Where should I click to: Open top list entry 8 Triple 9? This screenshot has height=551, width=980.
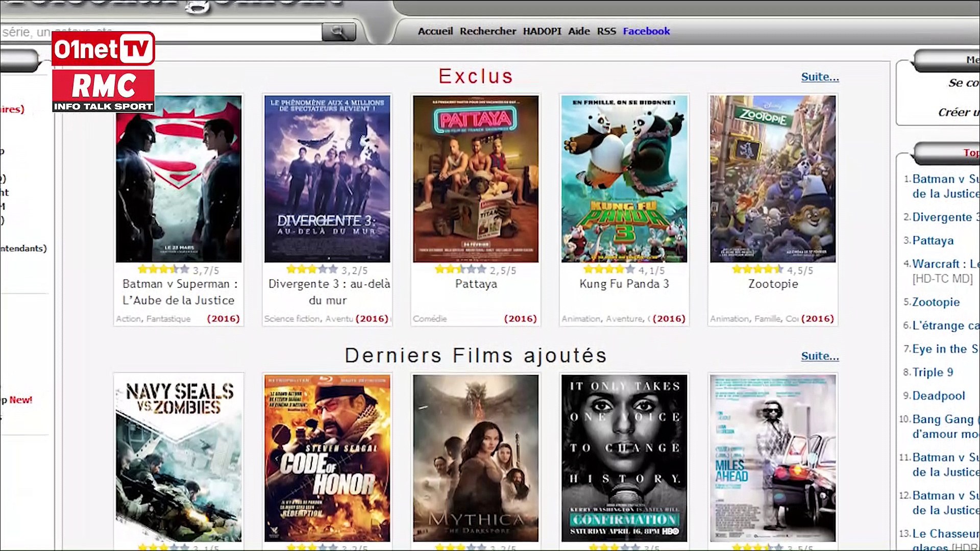coord(933,372)
